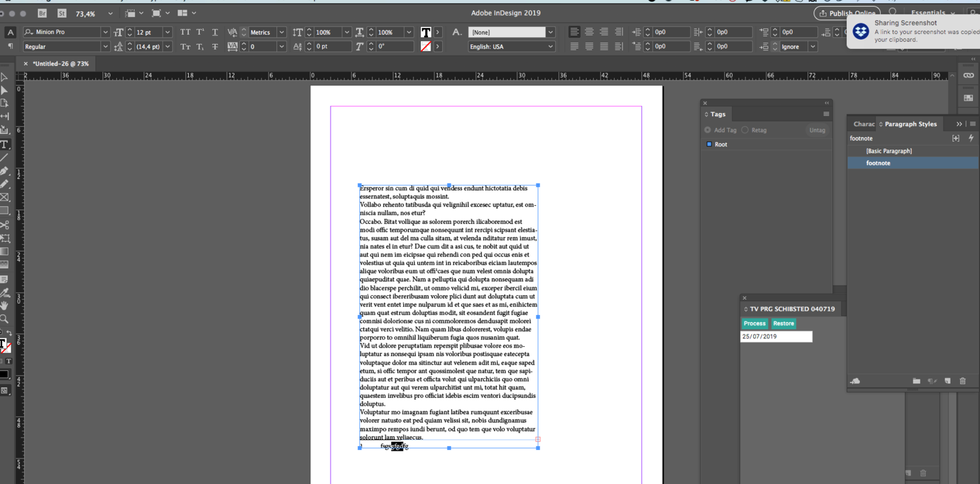Open the Minion Pro font family dropdown
This screenshot has height=484, width=980.
(105, 32)
